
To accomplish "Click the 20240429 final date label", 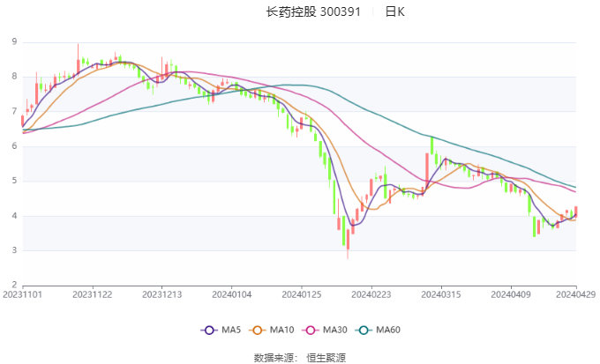I will 576,294.
